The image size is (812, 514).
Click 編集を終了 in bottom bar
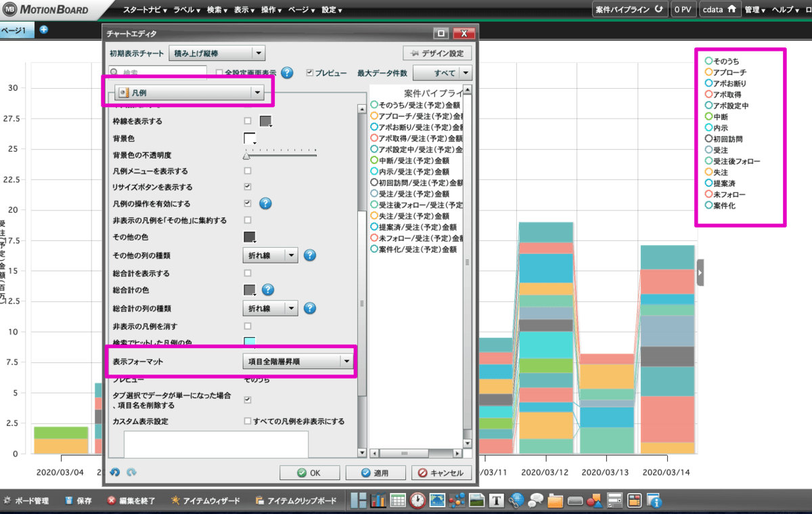coord(131,501)
